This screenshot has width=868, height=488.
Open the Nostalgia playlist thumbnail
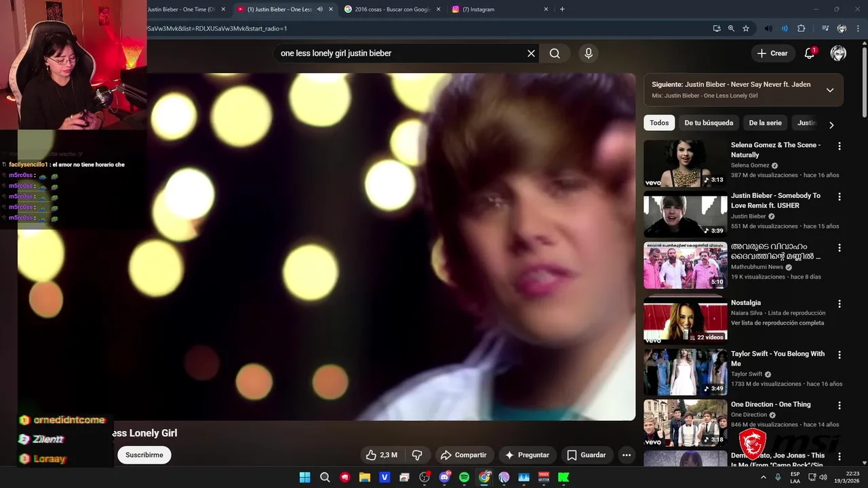(x=685, y=319)
